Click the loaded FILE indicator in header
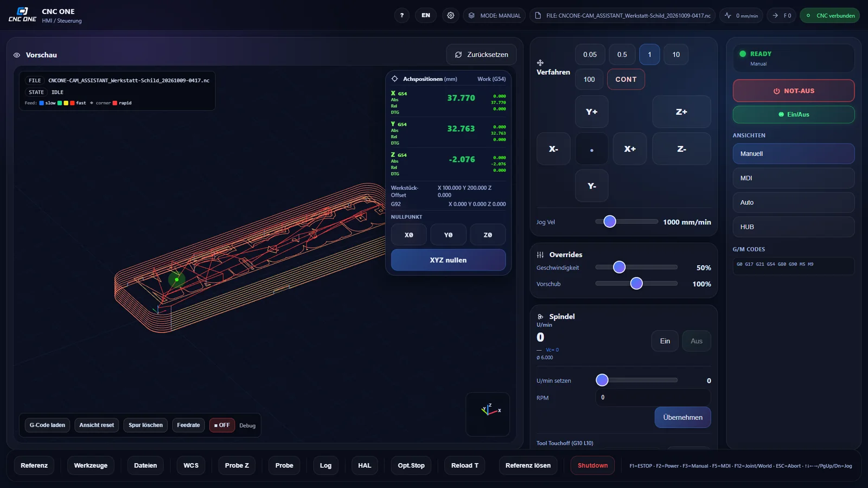 click(x=622, y=15)
